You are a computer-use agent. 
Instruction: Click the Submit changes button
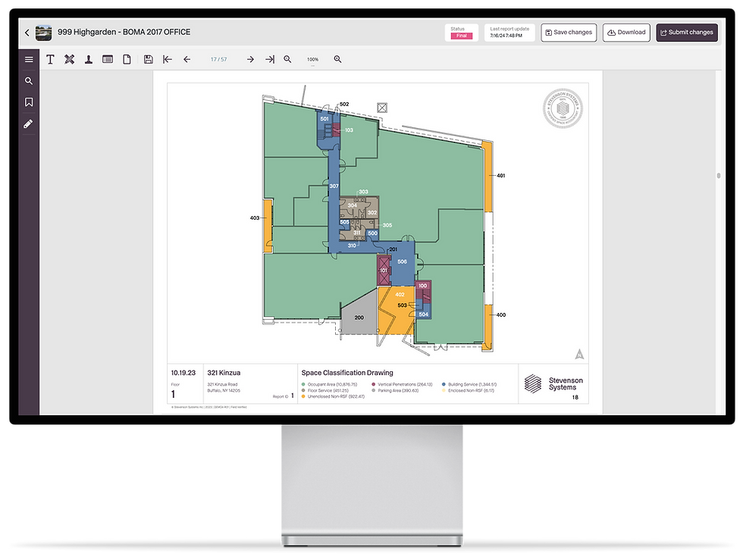[687, 33]
